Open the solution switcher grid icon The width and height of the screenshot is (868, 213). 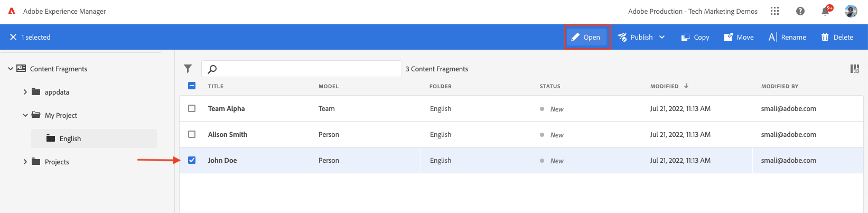[x=774, y=11]
